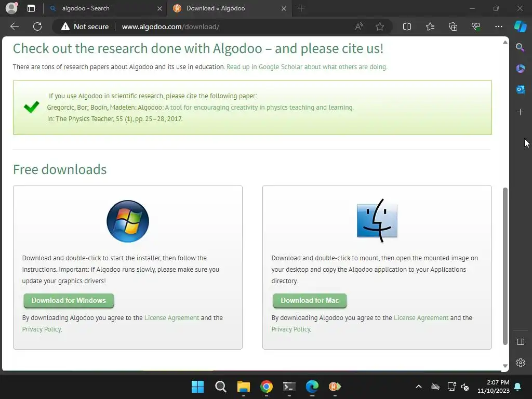This screenshot has width=532, height=399.
Task: Open the Read aloud icon in address bar
Action: tap(359, 26)
